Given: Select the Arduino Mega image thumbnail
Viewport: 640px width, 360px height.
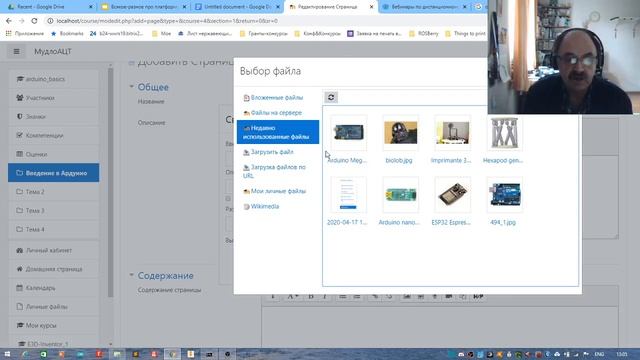Looking at the screenshot, I should pos(349,133).
